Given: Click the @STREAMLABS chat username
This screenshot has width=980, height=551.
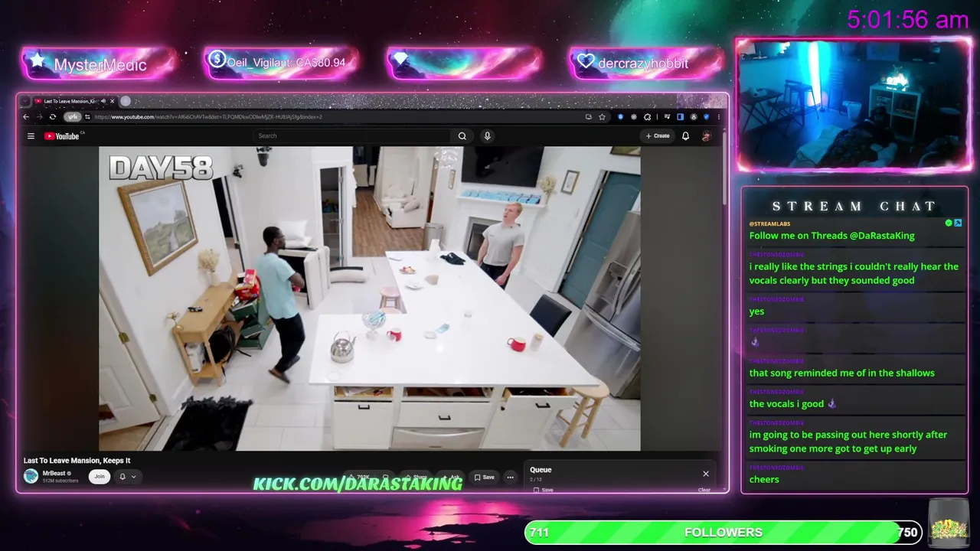Looking at the screenshot, I should pos(769,223).
